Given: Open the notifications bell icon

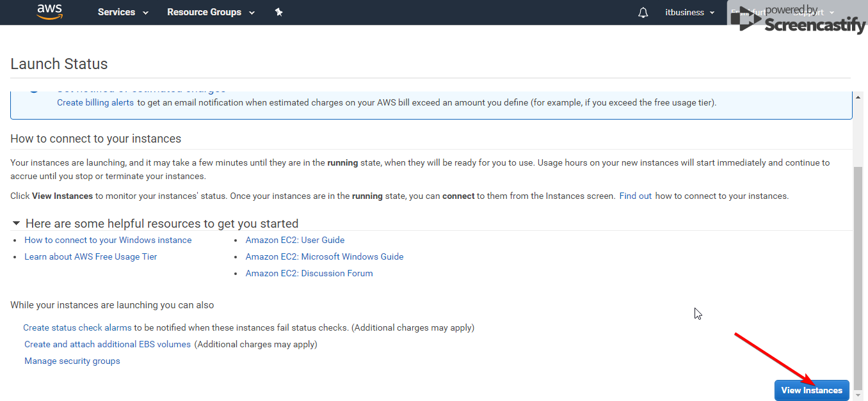Looking at the screenshot, I should tap(643, 13).
